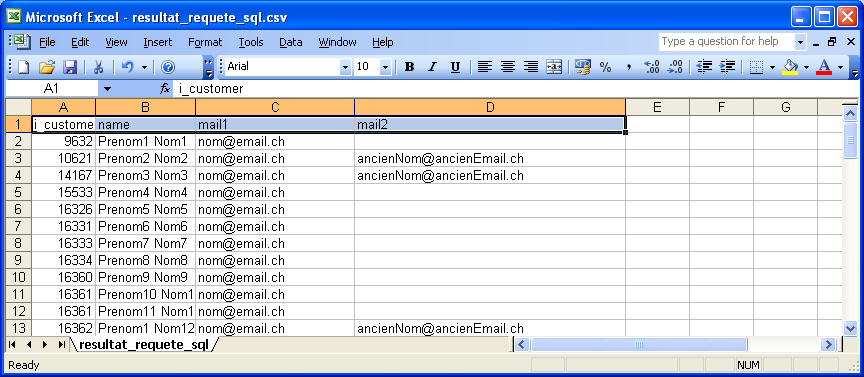
Task: Open the font name dropdown
Action: coord(345,67)
